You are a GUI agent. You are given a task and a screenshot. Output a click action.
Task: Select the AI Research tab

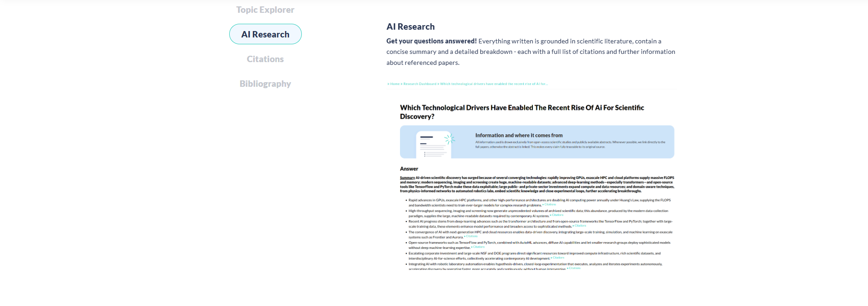click(265, 34)
